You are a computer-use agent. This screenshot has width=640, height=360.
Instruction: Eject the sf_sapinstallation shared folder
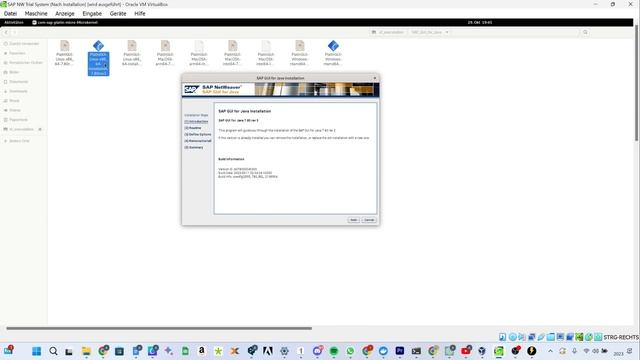tap(40, 129)
